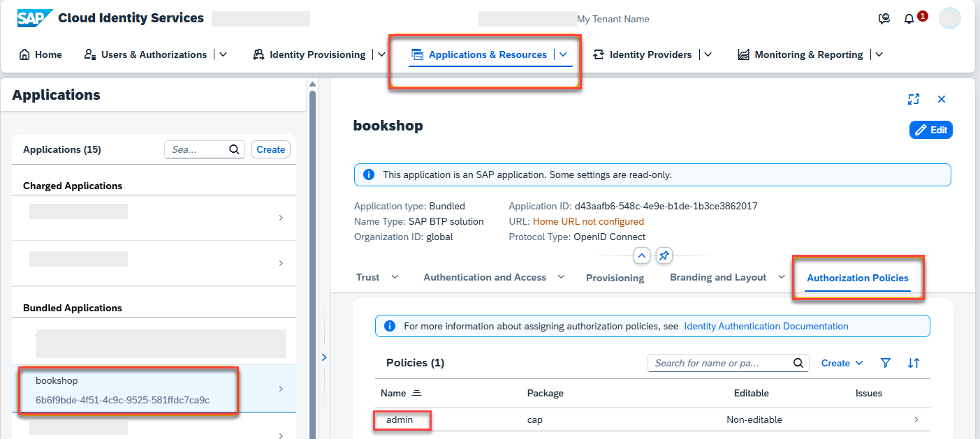Create a new application
The width and height of the screenshot is (980, 439).
click(x=270, y=149)
